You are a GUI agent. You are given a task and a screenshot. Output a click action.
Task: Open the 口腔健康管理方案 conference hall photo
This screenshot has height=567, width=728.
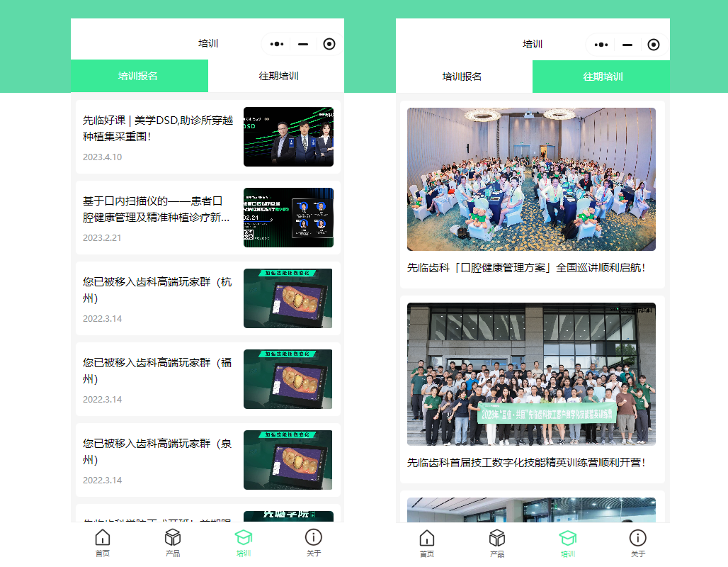coord(531,179)
